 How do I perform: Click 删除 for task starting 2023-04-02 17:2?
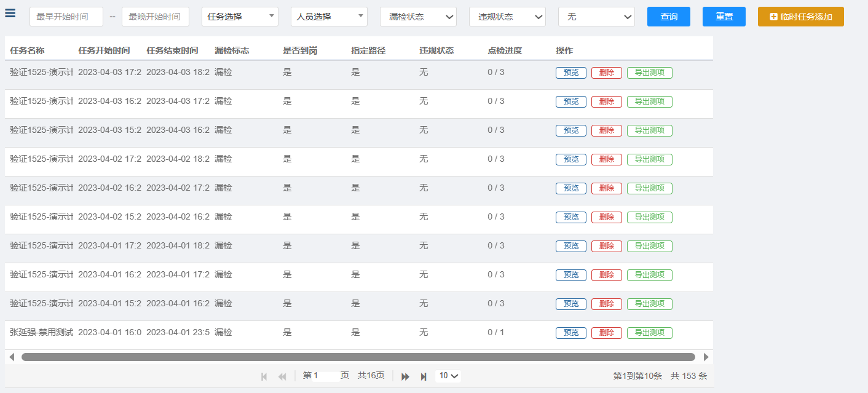(x=607, y=159)
